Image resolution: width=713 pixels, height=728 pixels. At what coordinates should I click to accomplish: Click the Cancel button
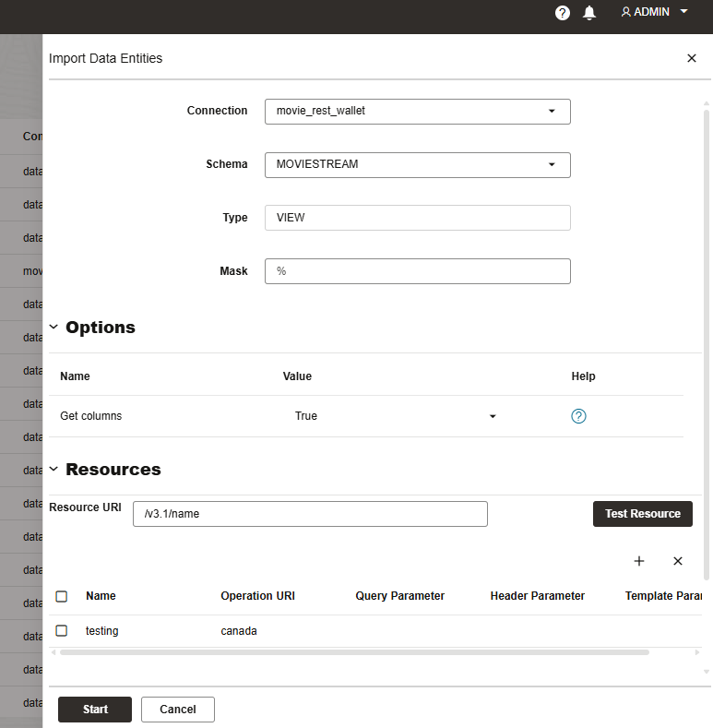click(x=178, y=710)
